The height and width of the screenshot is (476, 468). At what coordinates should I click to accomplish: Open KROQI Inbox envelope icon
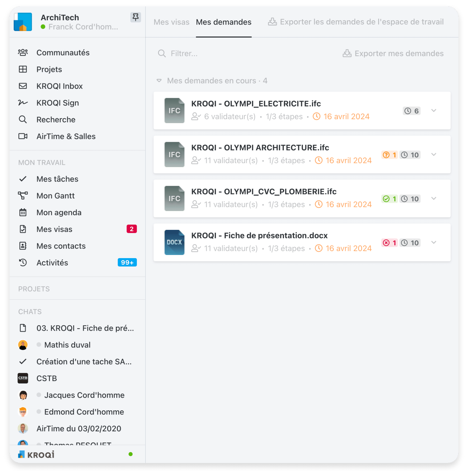click(23, 86)
